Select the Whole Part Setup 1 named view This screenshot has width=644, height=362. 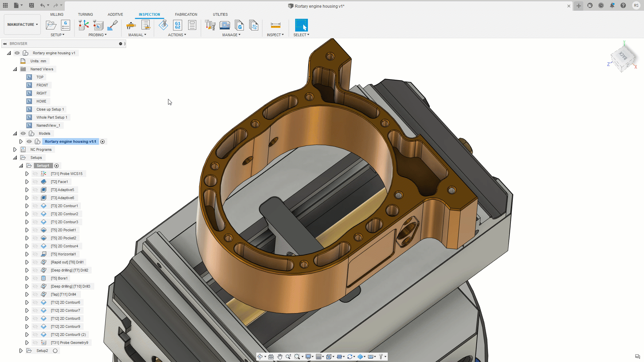tap(52, 117)
